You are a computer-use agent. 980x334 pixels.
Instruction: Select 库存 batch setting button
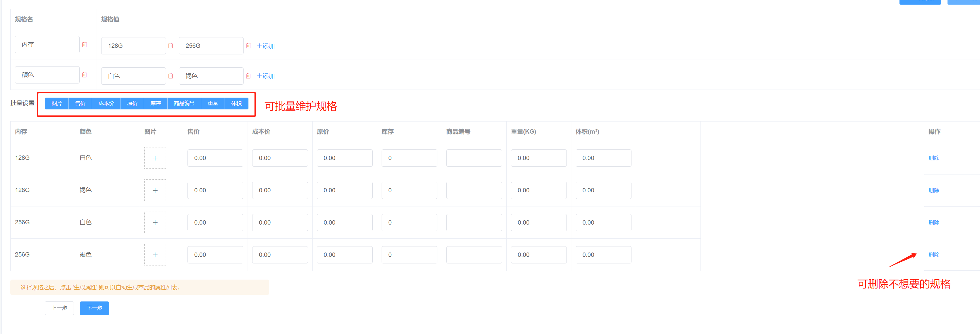coord(155,104)
